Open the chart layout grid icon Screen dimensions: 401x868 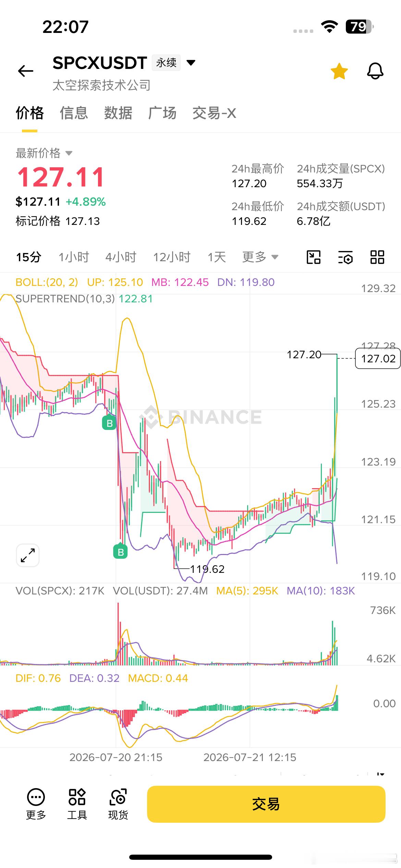(x=377, y=257)
